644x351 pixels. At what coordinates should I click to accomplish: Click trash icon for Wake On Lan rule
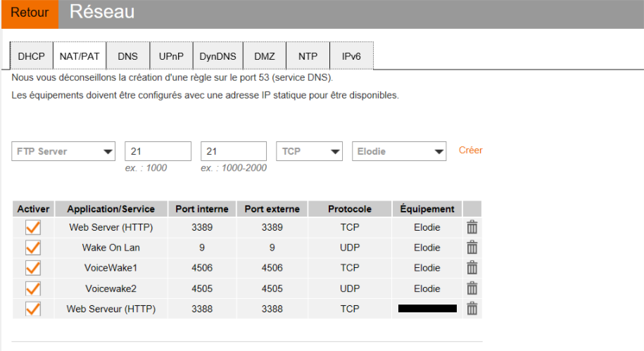(x=472, y=248)
